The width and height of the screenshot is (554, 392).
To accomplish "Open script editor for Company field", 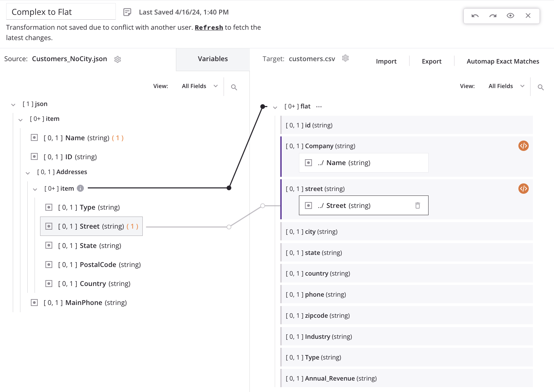I will point(523,146).
